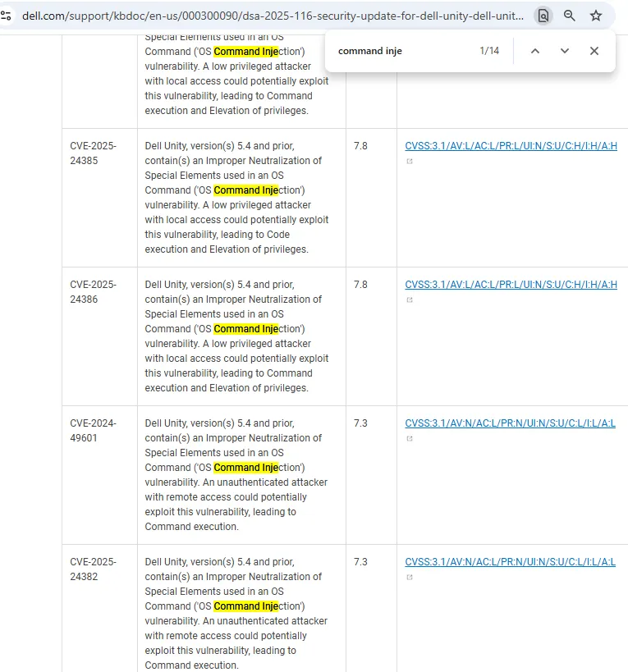Click the site information icon beside the URL
Screen dimensions: 628x672
tap(6, 16)
